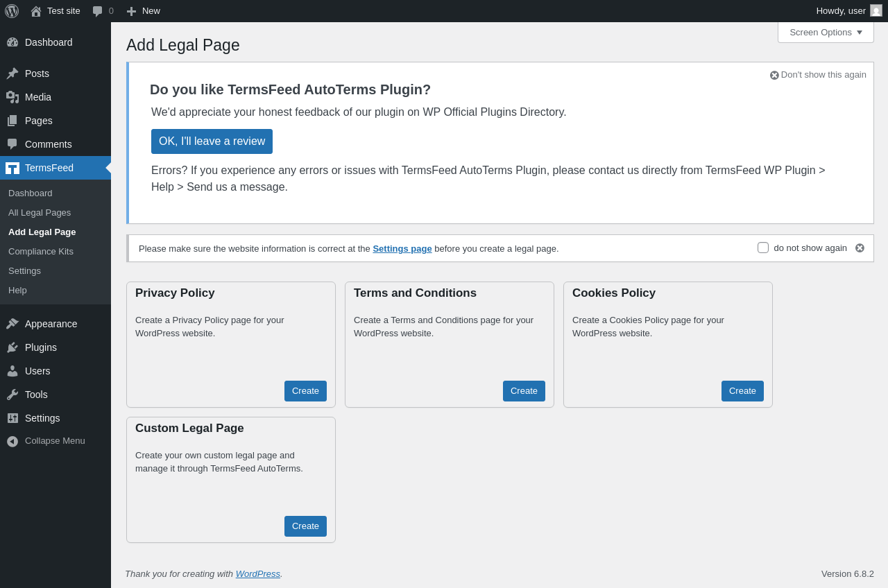
Task: Click the home icon beside Test site
Action: [36, 11]
